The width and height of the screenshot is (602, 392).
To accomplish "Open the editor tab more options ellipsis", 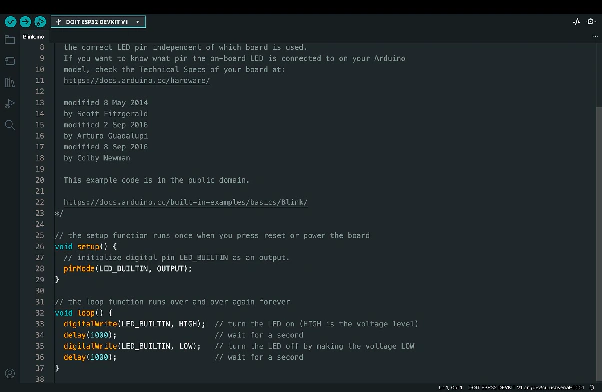I will 595,37.
